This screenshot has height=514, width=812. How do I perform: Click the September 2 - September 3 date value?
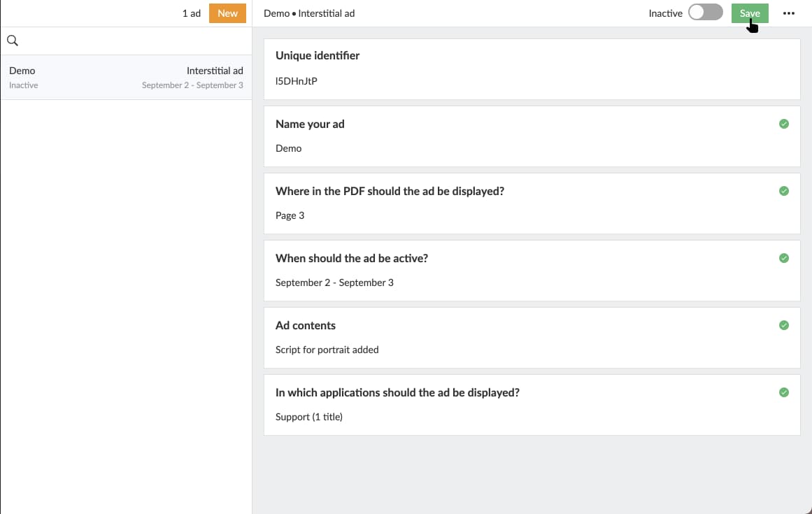click(334, 283)
